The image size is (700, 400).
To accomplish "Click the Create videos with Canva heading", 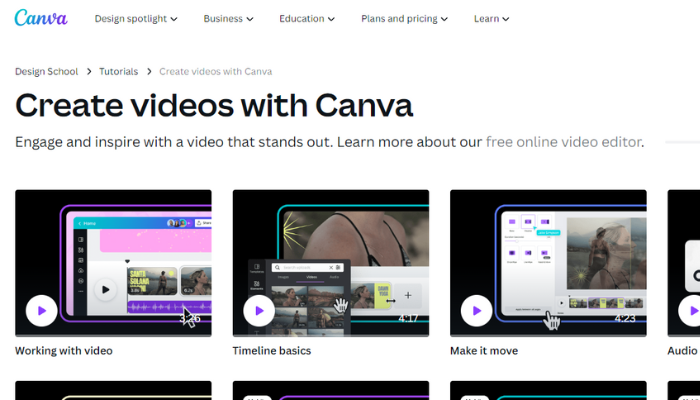I will (x=214, y=105).
